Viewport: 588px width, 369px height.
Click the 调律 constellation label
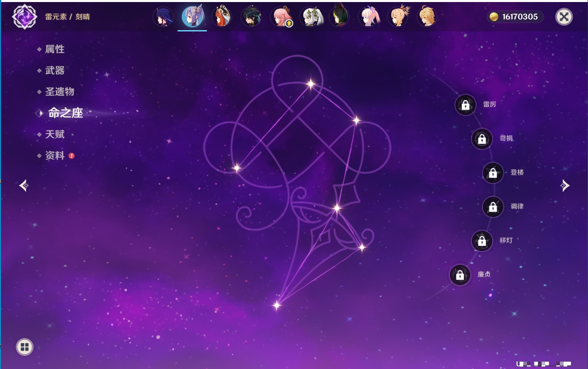[517, 206]
